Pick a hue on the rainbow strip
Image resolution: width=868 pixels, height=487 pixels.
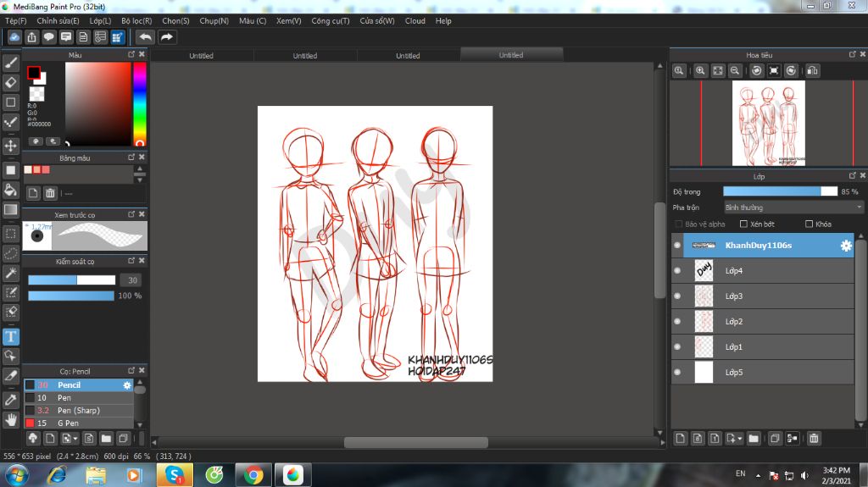pyautogui.click(x=140, y=103)
